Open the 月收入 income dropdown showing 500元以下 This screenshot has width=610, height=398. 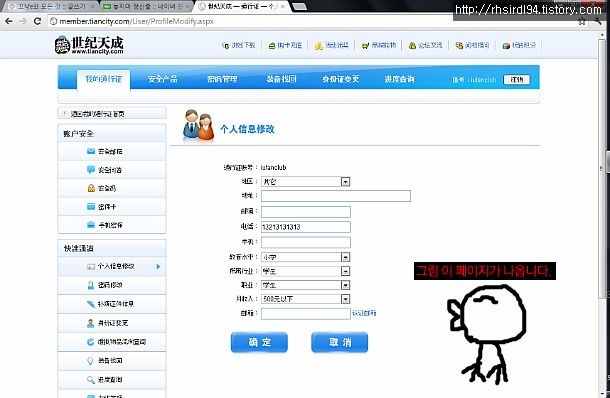pyautogui.click(x=305, y=299)
